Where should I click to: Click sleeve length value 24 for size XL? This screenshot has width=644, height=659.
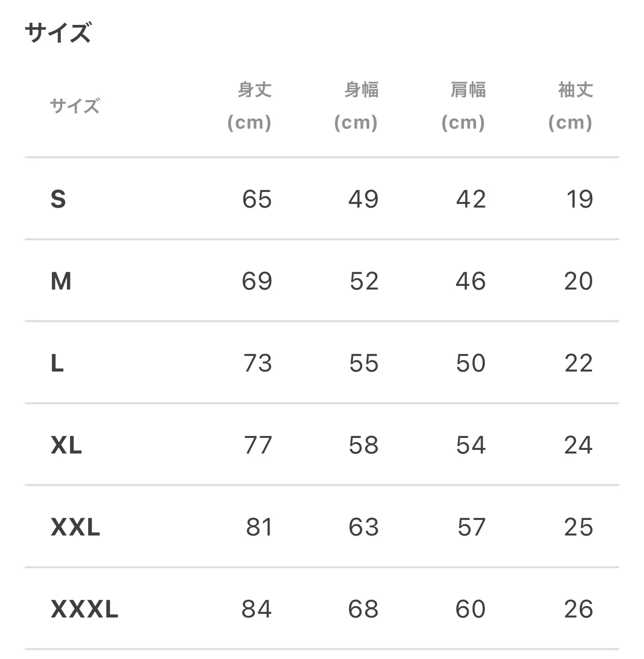pos(578,445)
